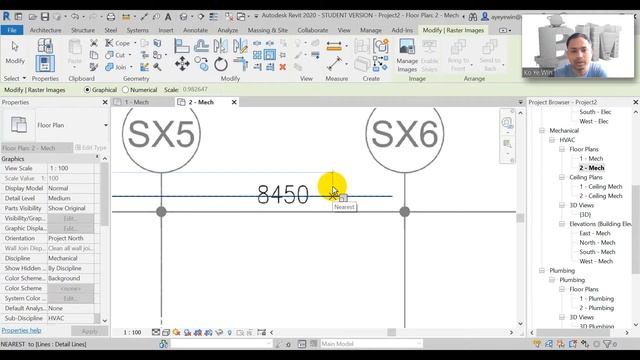Click the worksets icon on status bar
The height and width of the screenshot is (360, 640).
(164, 344)
